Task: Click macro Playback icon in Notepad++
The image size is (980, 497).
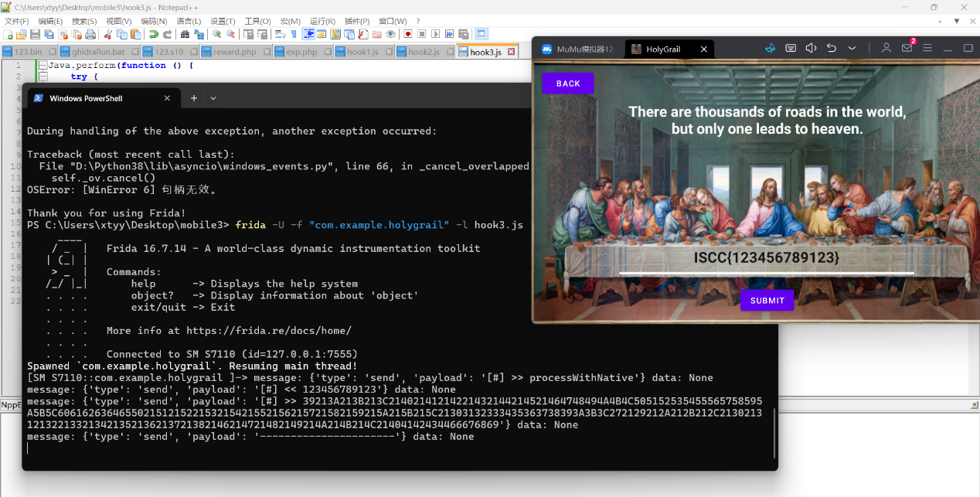Action: 435,34
